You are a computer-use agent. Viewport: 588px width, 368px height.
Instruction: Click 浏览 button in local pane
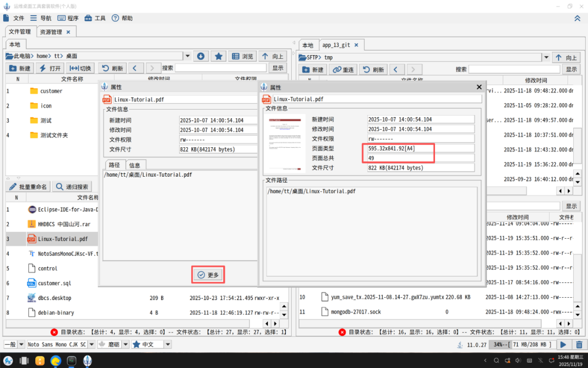(x=242, y=56)
